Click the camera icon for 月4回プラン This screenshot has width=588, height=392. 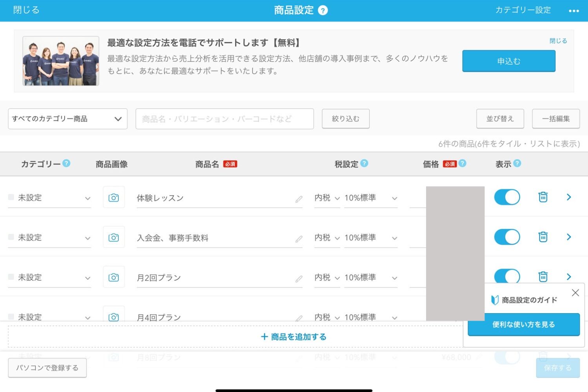pos(114,316)
